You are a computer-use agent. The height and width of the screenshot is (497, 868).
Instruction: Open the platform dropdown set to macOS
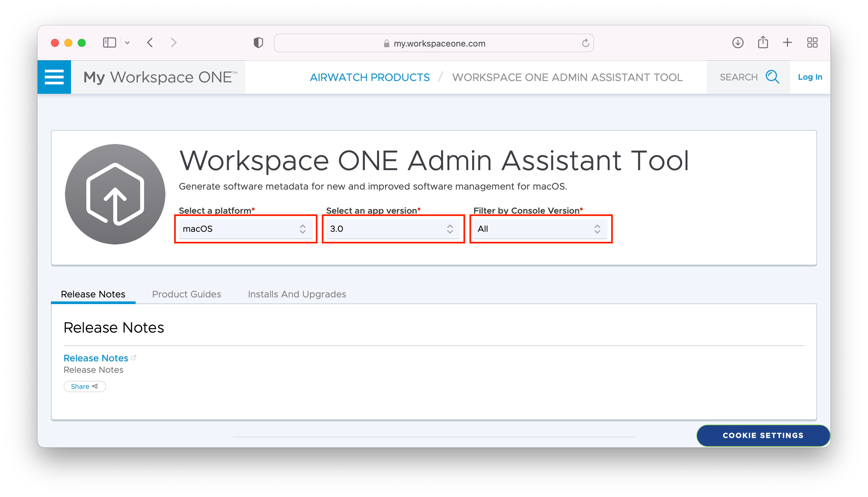(245, 229)
